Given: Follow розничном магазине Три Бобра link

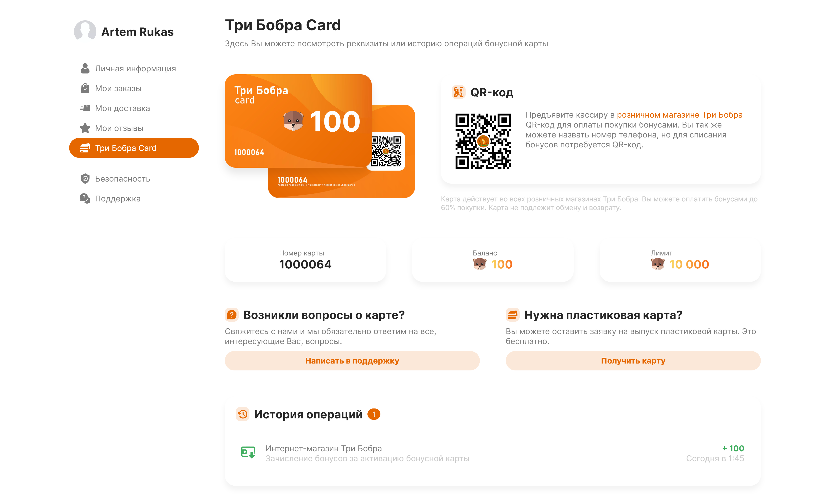Looking at the screenshot, I should [679, 115].
